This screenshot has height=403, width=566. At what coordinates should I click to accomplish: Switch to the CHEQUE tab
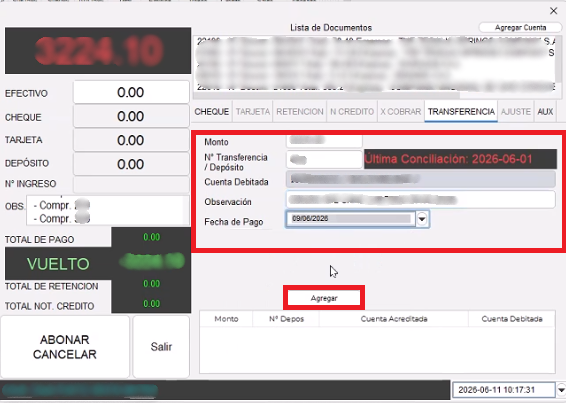tap(212, 112)
